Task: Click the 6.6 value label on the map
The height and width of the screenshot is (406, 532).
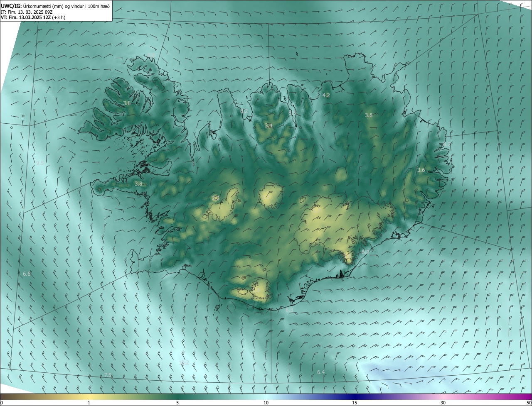Action: point(27,274)
